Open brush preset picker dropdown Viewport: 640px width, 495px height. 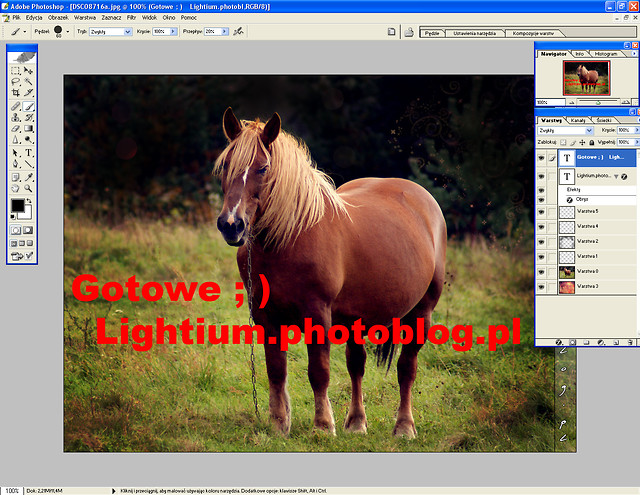click(x=68, y=31)
